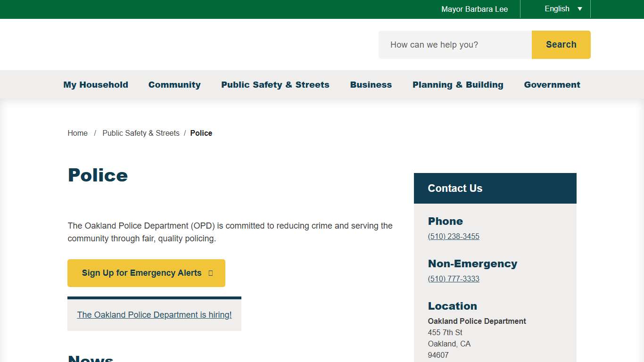Expand Public Safety & Streets in the nav bar
The width and height of the screenshot is (644, 362).
tap(275, 85)
